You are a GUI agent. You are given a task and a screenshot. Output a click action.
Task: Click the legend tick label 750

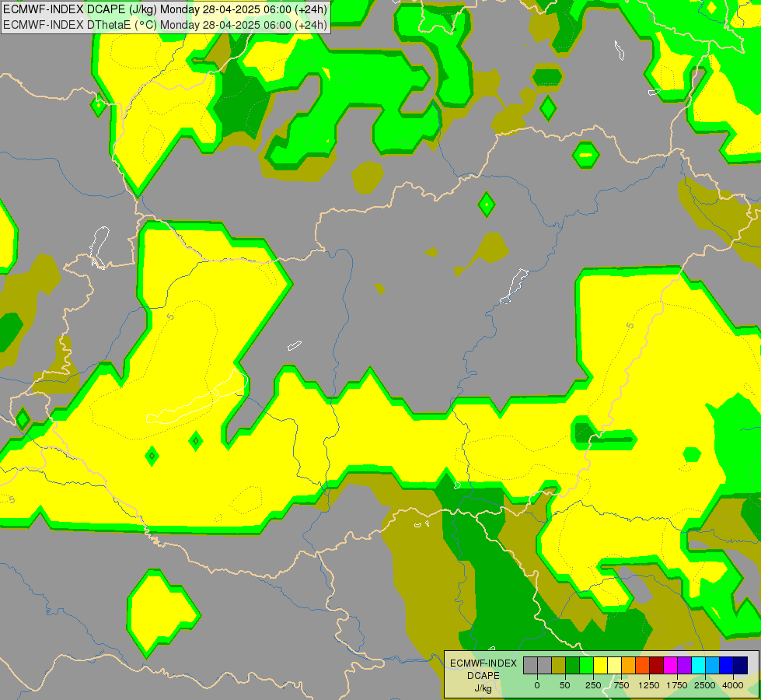[x=621, y=685]
